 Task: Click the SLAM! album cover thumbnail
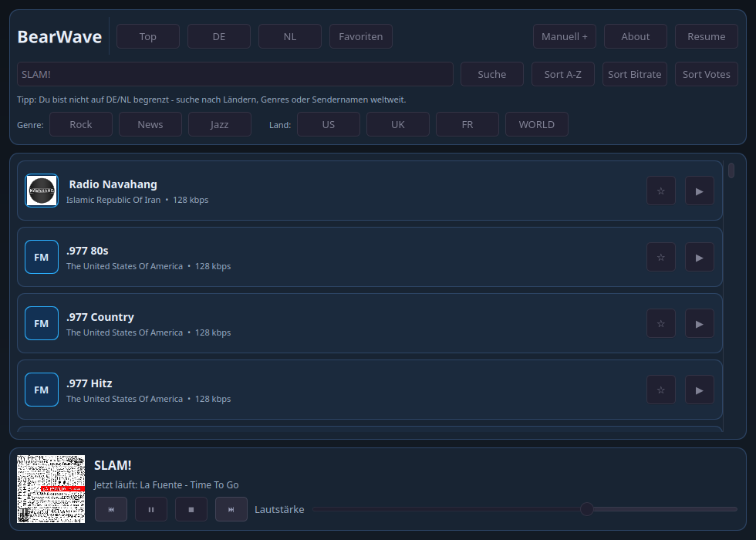tap(51, 489)
